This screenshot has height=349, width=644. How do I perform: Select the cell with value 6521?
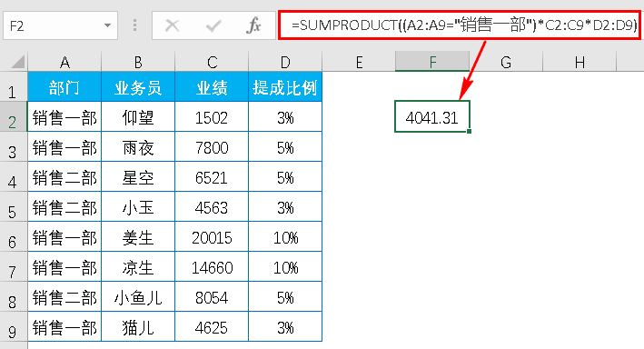click(212, 176)
